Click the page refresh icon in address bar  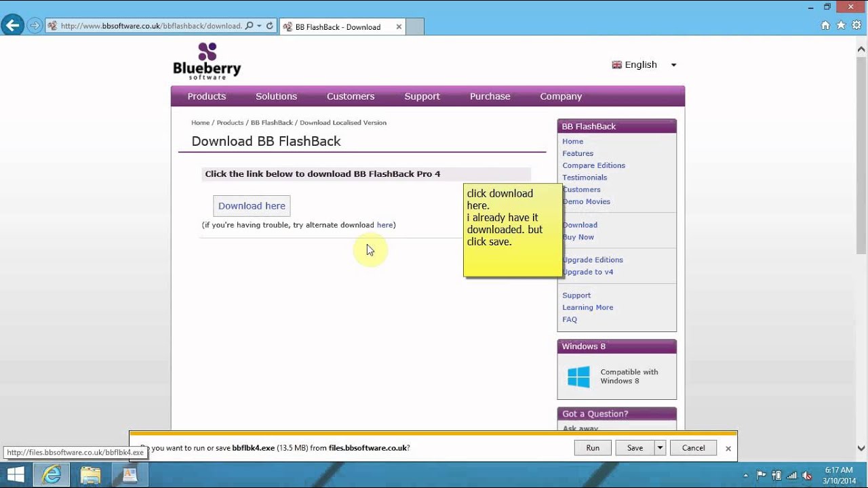pyautogui.click(x=269, y=26)
